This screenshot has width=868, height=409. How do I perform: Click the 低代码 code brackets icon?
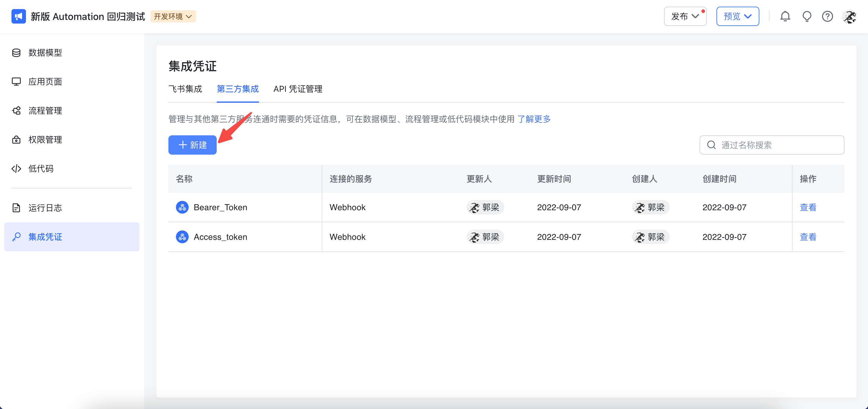point(16,169)
